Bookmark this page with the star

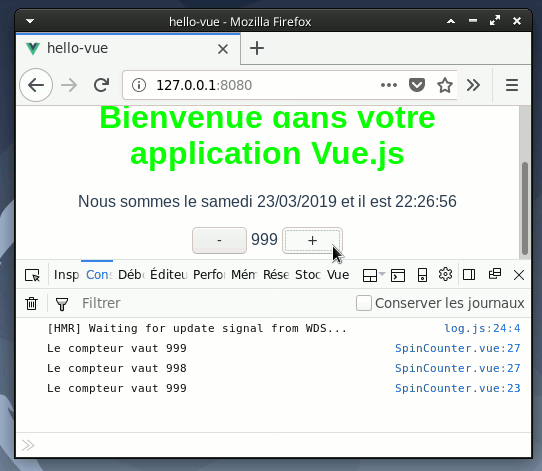[x=445, y=85]
